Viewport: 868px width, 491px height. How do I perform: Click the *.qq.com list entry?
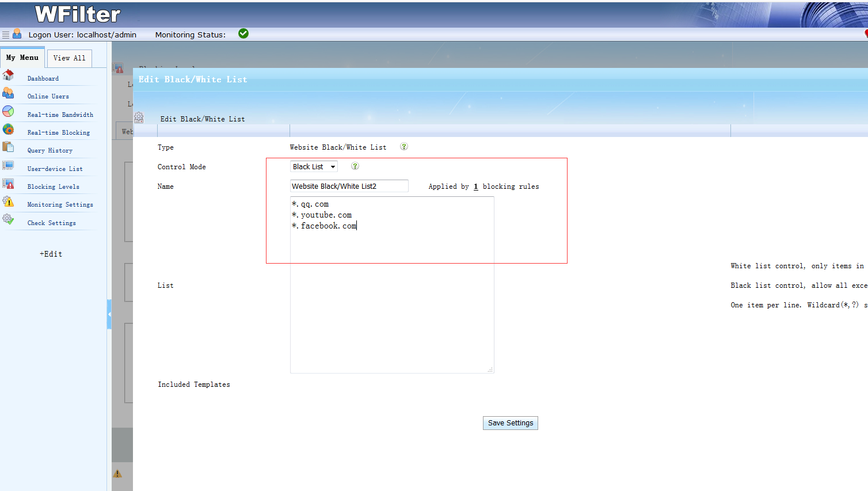(310, 204)
